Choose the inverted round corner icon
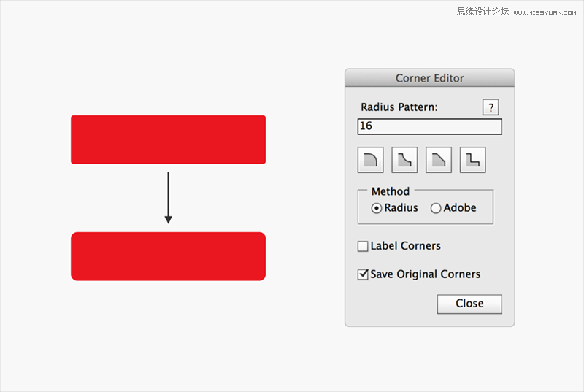Screen dimensions: 584x392 coord(404,160)
